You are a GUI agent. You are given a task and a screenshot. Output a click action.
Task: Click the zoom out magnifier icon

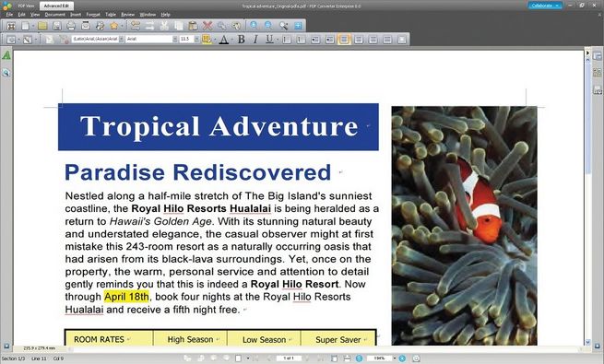click(268, 26)
